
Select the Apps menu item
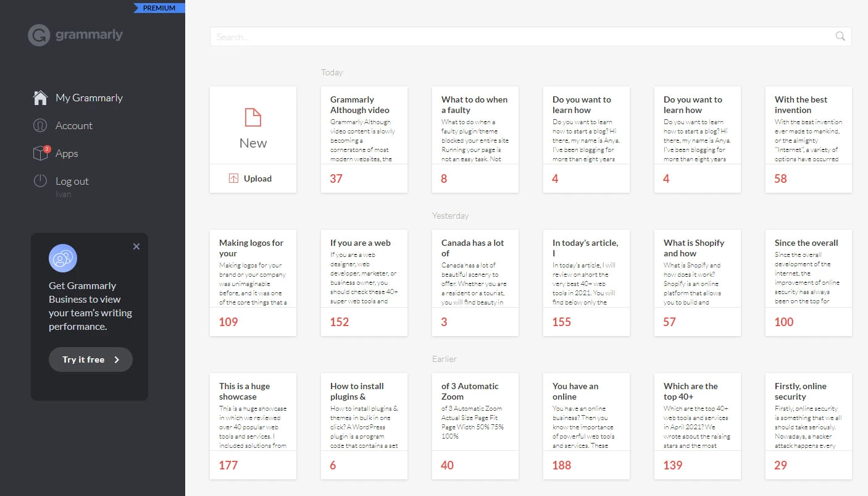click(67, 153)
